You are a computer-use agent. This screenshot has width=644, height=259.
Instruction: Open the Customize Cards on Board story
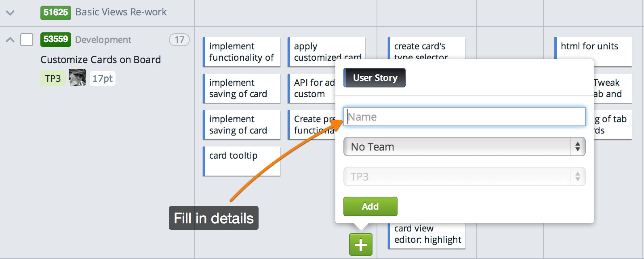tap(100, 59)
